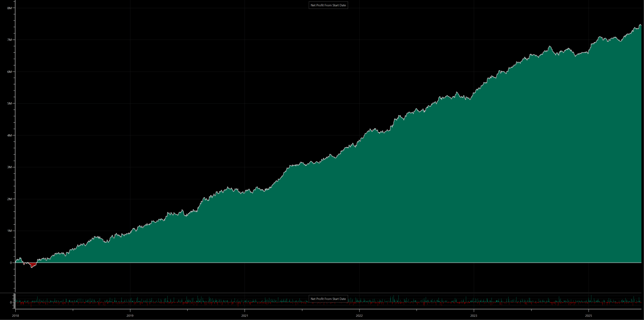The width and height of the screenshot is (644, 320).
Task: Click the equity curve's final peak at the far right
Action: pyautogui.click(x=640, y=25)
